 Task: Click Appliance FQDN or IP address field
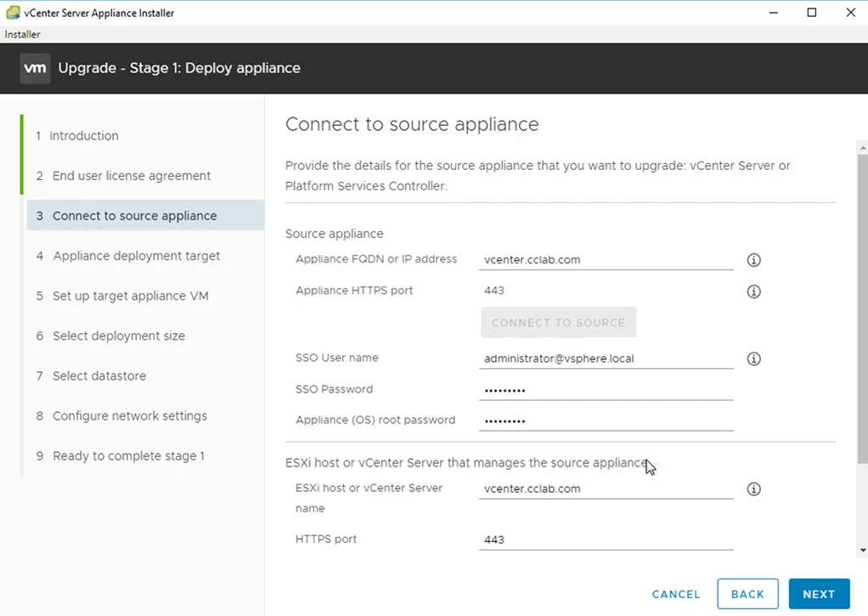(606, 260)
